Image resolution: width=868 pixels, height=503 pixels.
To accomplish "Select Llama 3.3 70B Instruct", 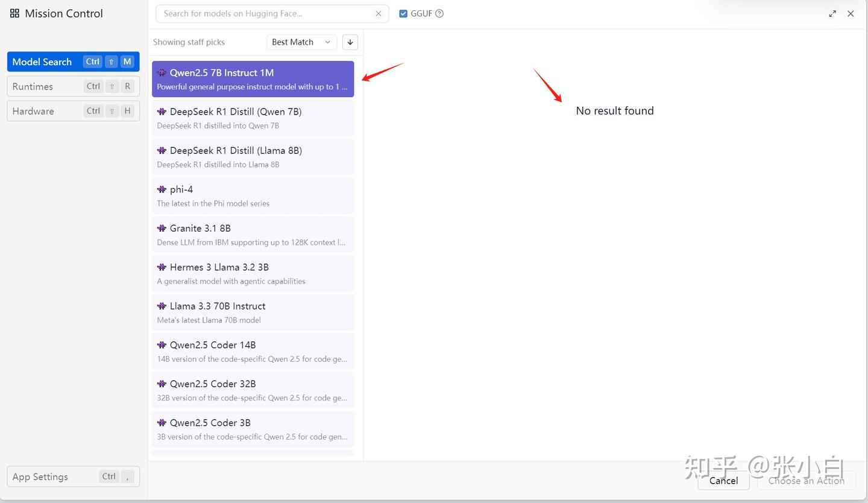I will [253, 312].
